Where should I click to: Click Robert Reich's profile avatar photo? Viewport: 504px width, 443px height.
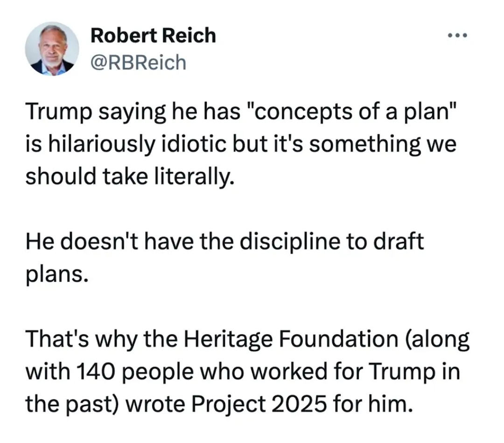point(52,49)
